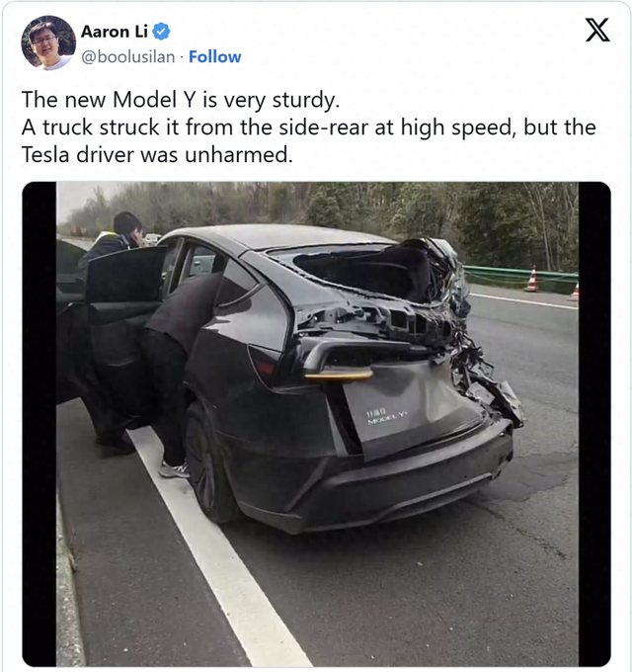Click the blue verified checkmark badge
Viewport: 632px width, 672px height.
161,32
